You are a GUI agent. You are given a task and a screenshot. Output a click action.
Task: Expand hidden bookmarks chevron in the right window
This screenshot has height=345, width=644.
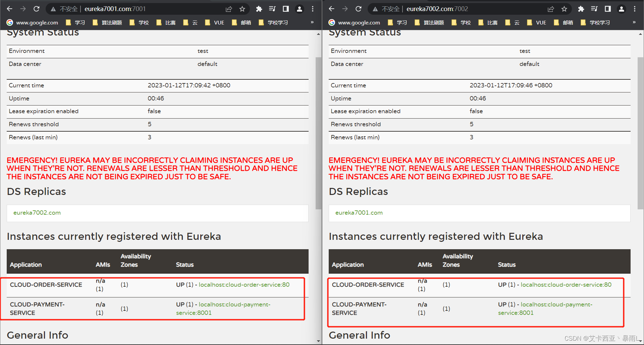[634, 22]
